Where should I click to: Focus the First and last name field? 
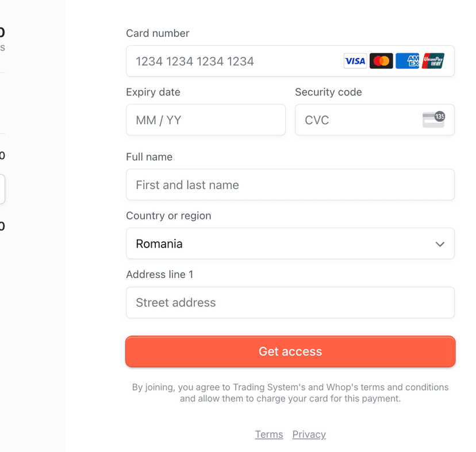tap(290, 185)
